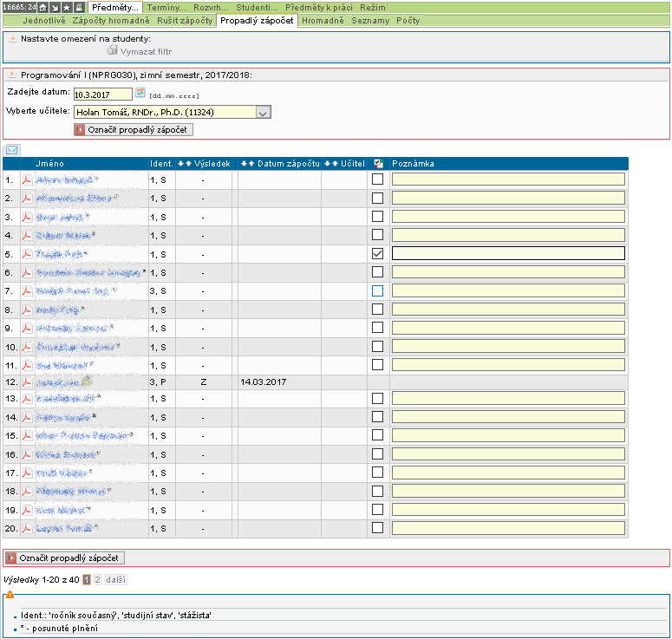Click the select-all checkbox icon in header
The height and width of the screenshot is (639, 672).
pyautogui.click(x=377, y=163)
